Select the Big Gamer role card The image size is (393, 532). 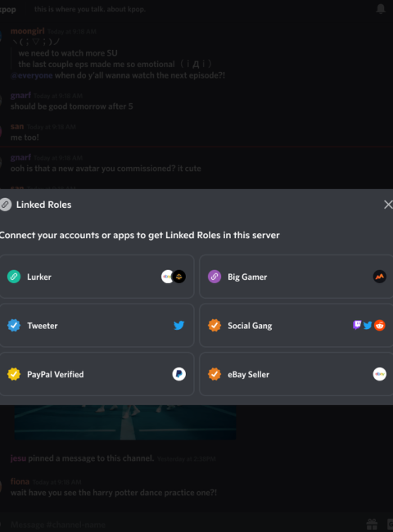(x=296, y=277)
